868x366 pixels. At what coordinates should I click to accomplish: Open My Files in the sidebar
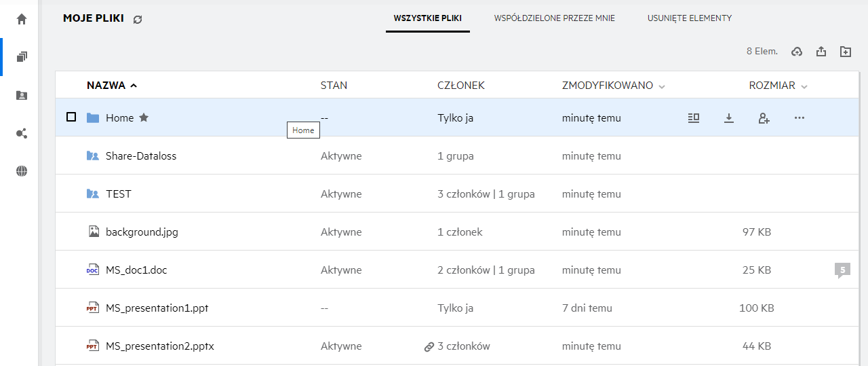pyautogui.click(x=22, y=57)
